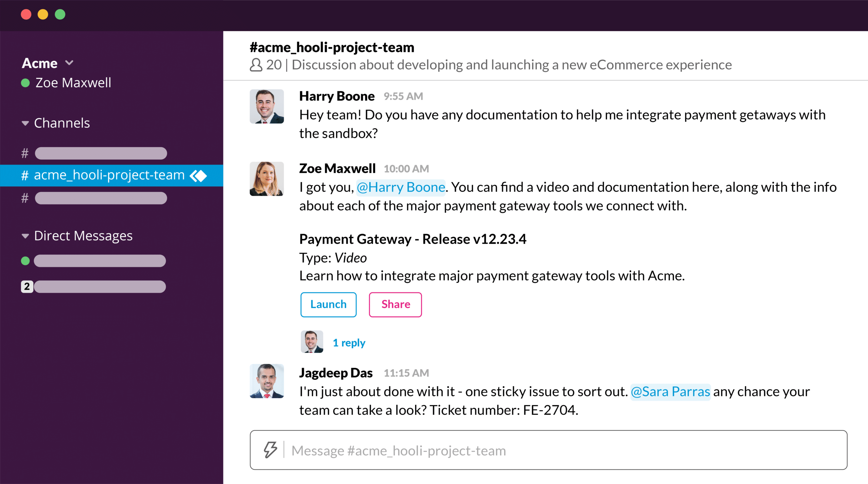Click the 11:15 AM message timestamp
The width and height of the screenshot is (868, 484).
pos(406,373)
